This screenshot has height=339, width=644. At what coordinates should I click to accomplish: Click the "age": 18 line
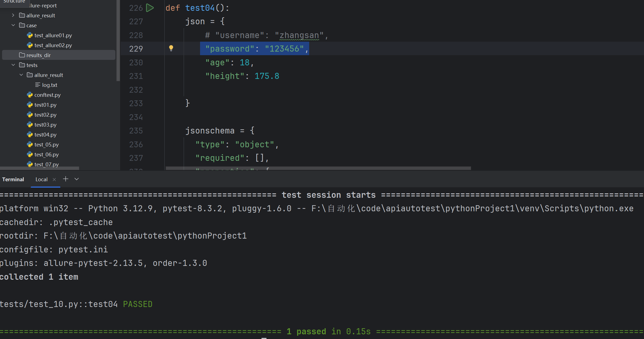click(x=229, y=63)
